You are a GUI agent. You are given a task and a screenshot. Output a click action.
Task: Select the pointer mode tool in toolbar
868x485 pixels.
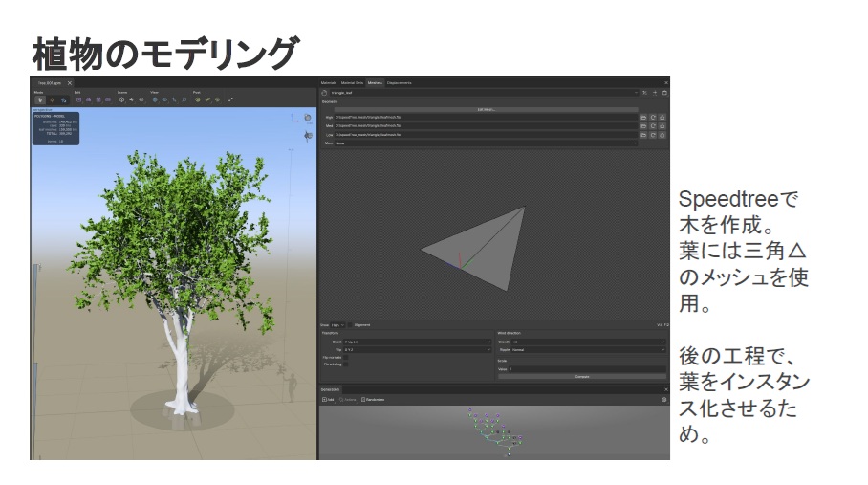pyautogui.click(x=39, y=99)
